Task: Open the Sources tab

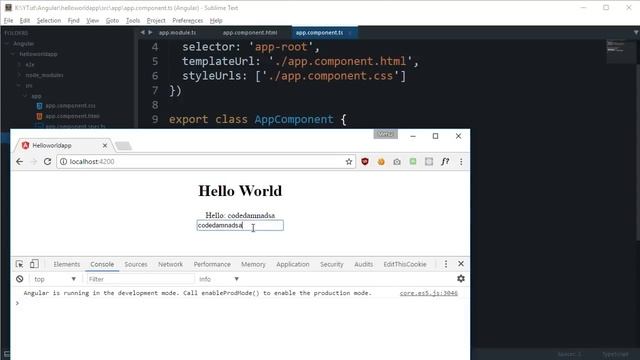Action: [136, 264]
